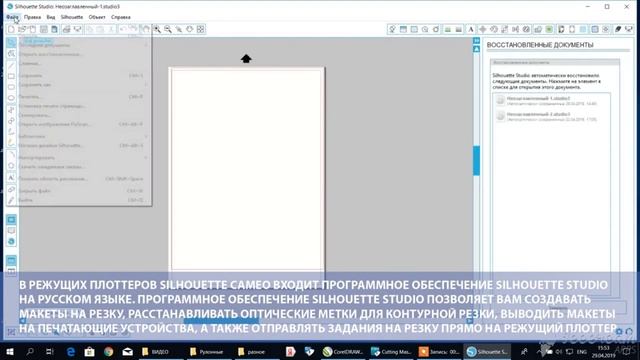The image size is (640, 360).
Task: Open the Cutting Master taskbar button
Action: point(391,351)
